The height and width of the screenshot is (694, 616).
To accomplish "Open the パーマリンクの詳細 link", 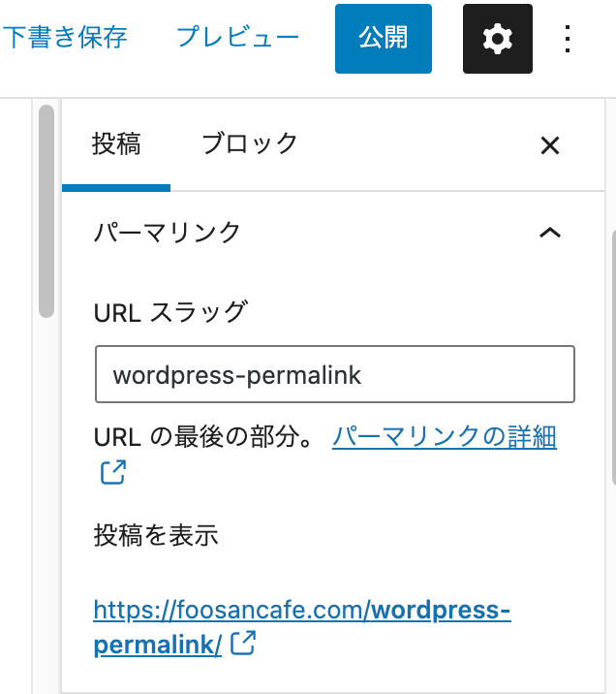I will point(444,437).
